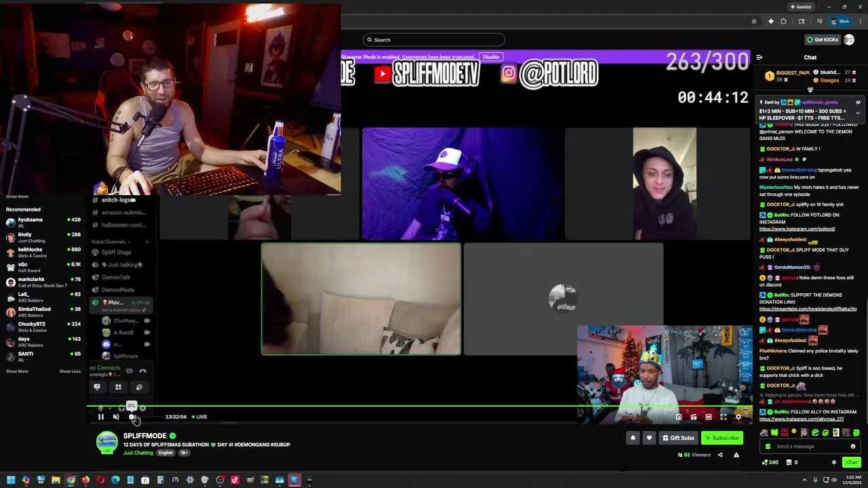The image size is (868, 488).
Task: Click Show More above Recommended heading
Action: (x=17, y=197)
